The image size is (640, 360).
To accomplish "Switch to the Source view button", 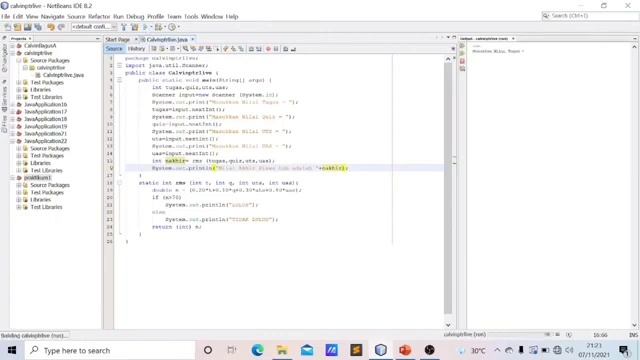I will pyautogui.click(x=114, y=49).
